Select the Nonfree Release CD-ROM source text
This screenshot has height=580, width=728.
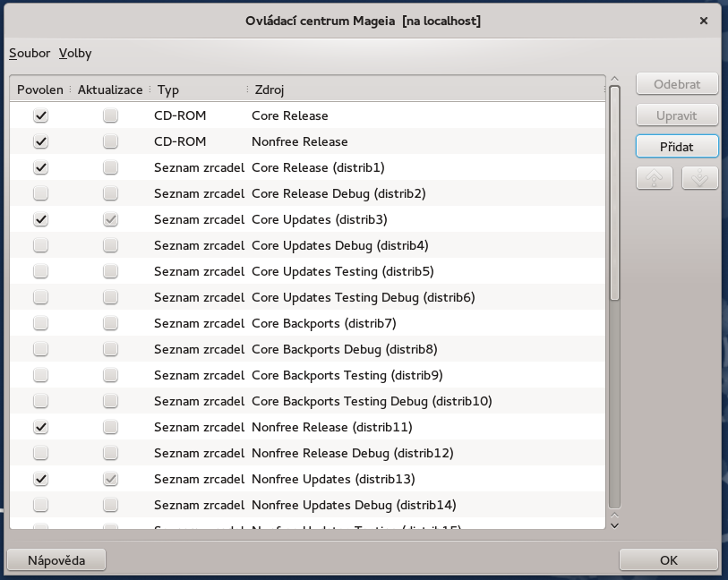coord(299,141)
